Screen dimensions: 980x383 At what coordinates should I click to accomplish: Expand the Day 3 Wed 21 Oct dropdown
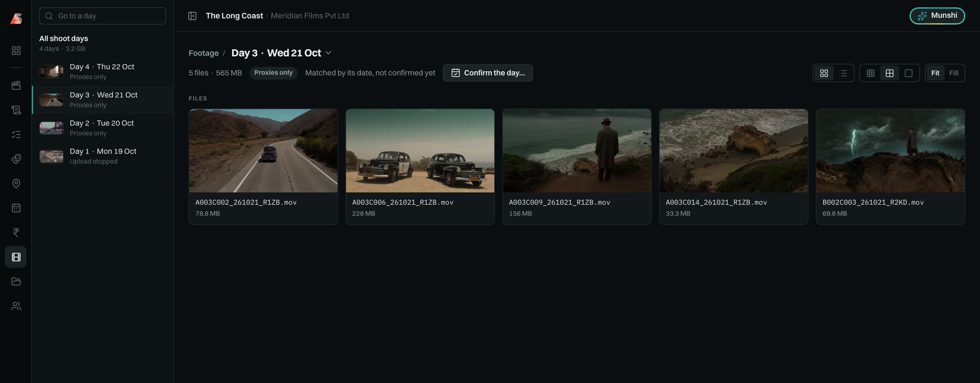point(328,53)
